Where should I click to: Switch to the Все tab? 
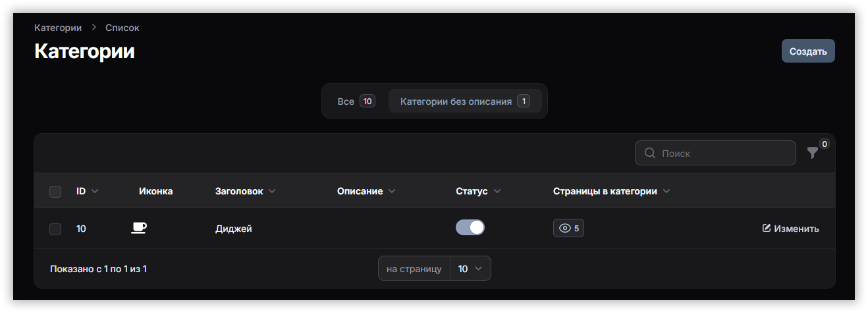point(355,101)
